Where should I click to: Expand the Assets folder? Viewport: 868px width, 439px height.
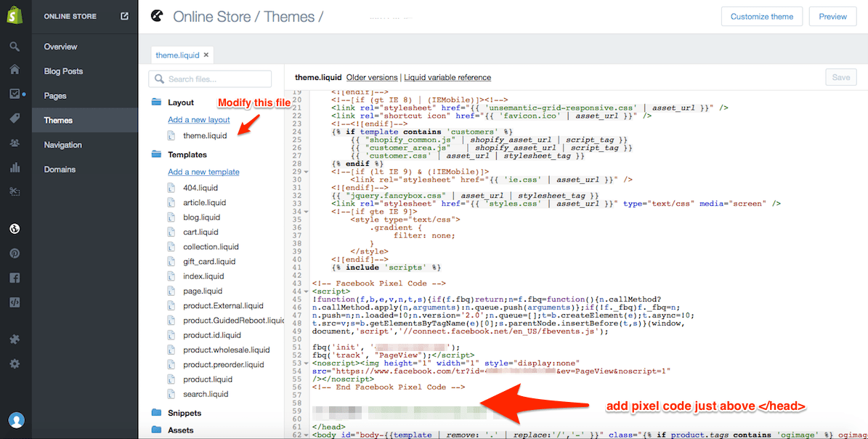(x=157, y=430)
